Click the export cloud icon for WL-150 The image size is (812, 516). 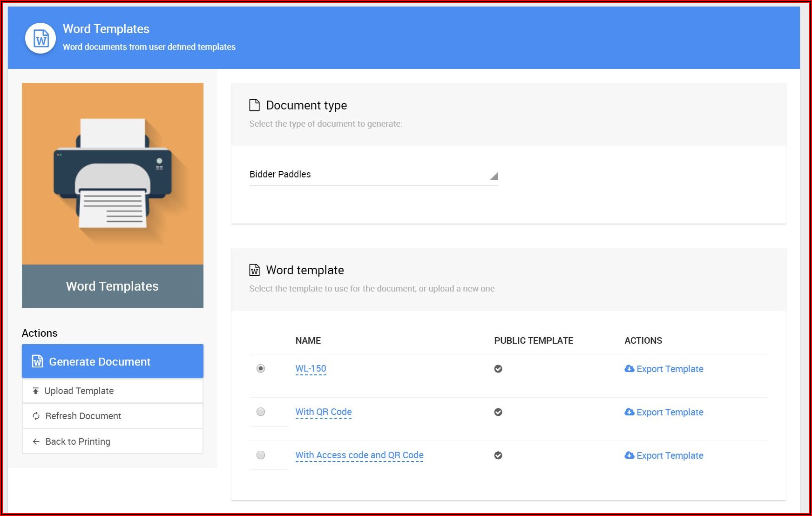[629, 369]
